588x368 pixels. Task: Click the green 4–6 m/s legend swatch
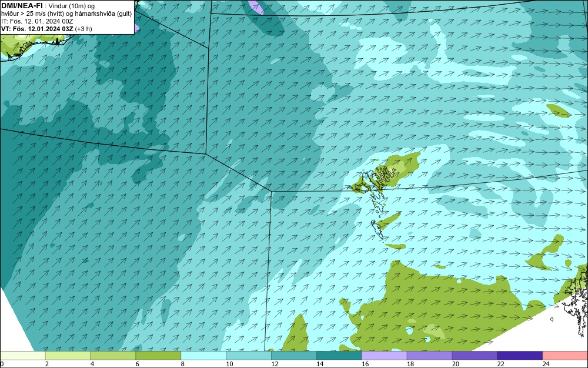click(x=113, y=355)
